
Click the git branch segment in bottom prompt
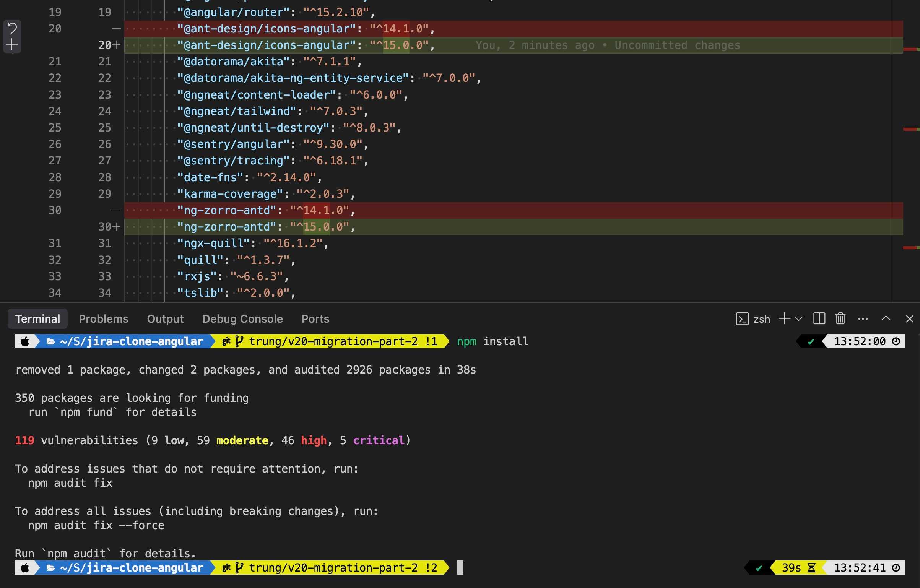(x=330, y=568)
